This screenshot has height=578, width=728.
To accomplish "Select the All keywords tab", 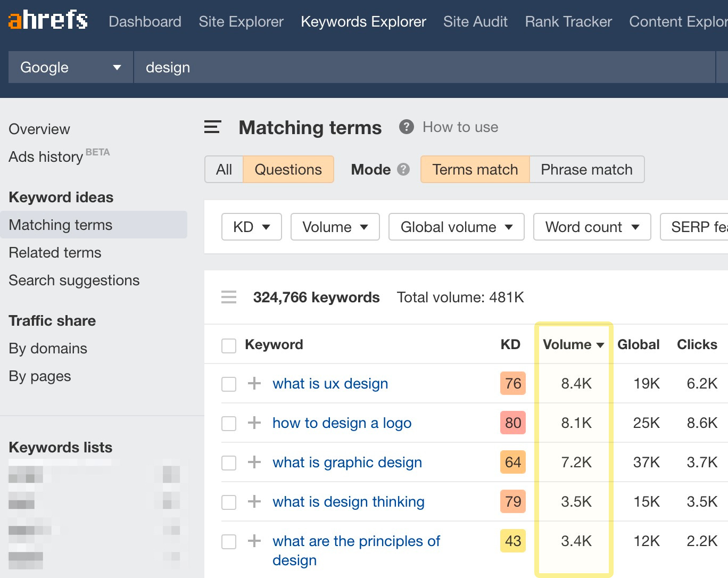I will (x=224, y=169).
